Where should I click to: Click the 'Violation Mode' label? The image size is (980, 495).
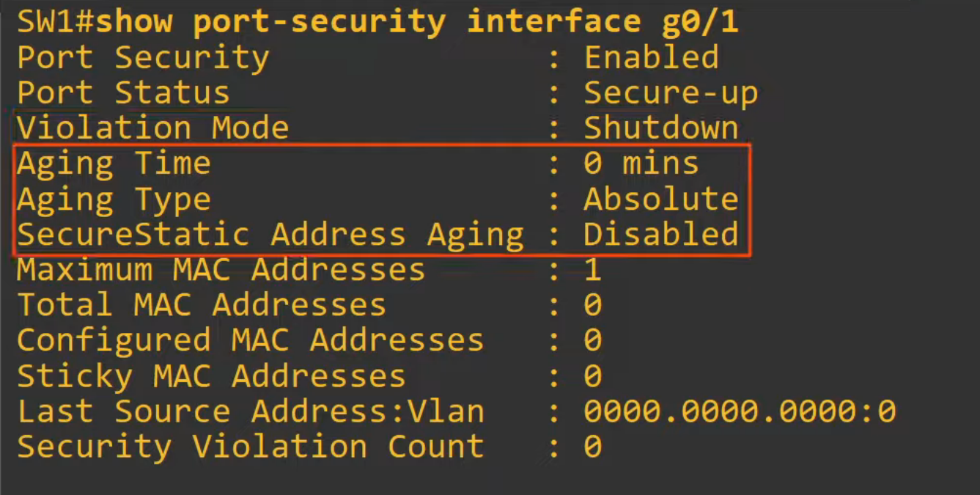(152, 128)
